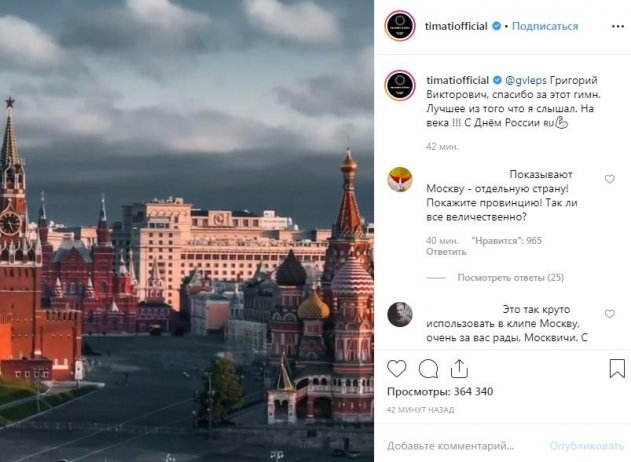Viewport: 631px width, 462px height.
Task: Like the comment starting "Это так круто"
Action: (610, 314)
